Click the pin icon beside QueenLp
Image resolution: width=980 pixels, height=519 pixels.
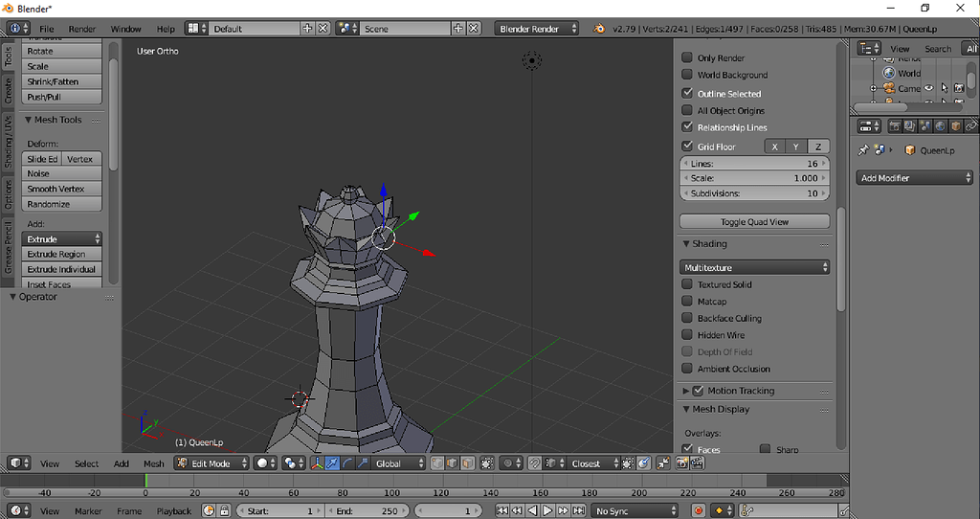click(x=863, y=150)
